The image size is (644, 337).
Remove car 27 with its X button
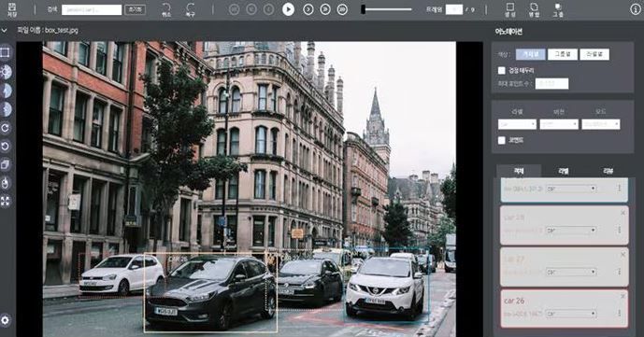(623, 254)
